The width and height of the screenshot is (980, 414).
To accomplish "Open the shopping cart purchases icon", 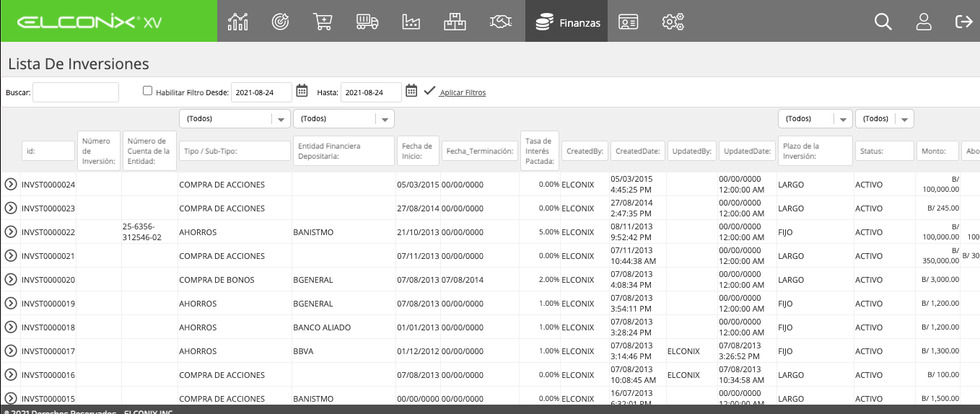I will coord(323,22).
